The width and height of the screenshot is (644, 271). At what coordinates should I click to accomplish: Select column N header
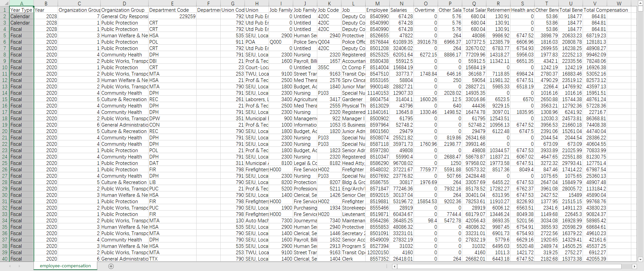tap(401, 3)
